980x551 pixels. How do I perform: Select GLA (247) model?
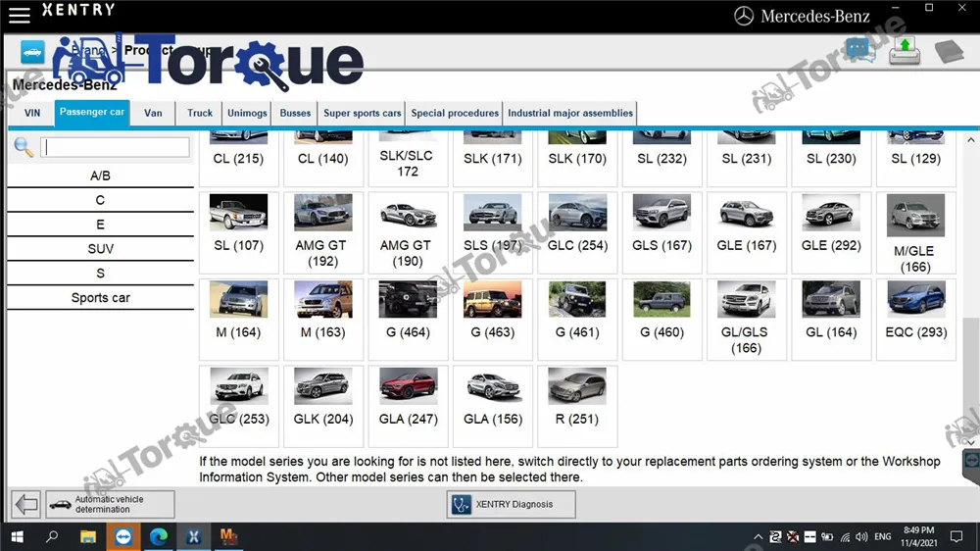(408, 407)
